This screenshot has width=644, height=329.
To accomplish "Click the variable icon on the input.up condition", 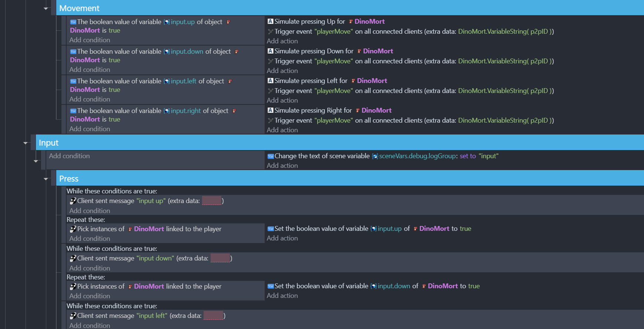I will pos(73,22).
